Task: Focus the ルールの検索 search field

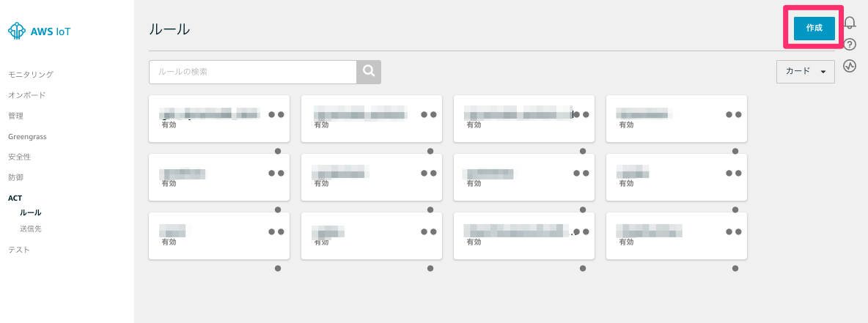Action: coord(253,72)
